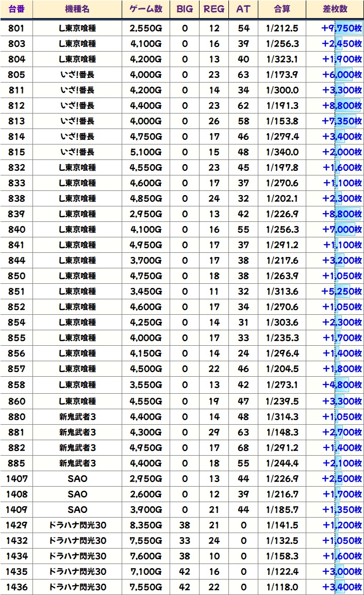Click the +5,250枚 difference bar
364x595 pixels.
point(341,292)
